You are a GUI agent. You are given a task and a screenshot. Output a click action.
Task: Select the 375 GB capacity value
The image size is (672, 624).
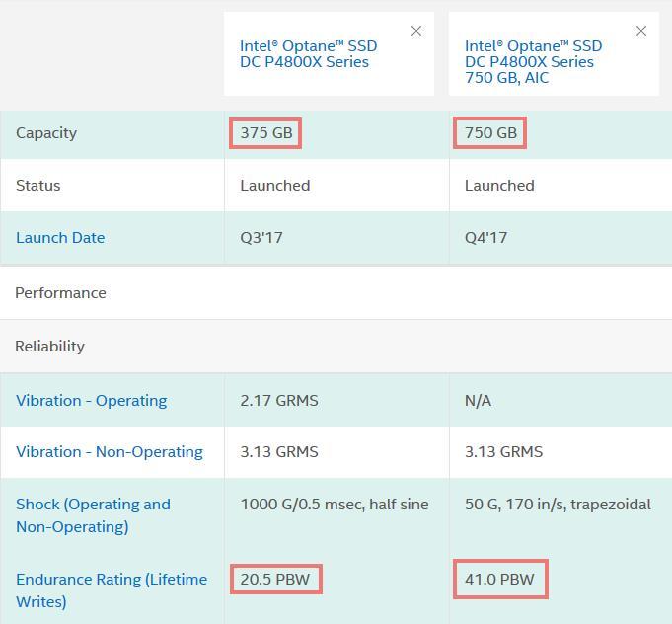coord(266,133)
